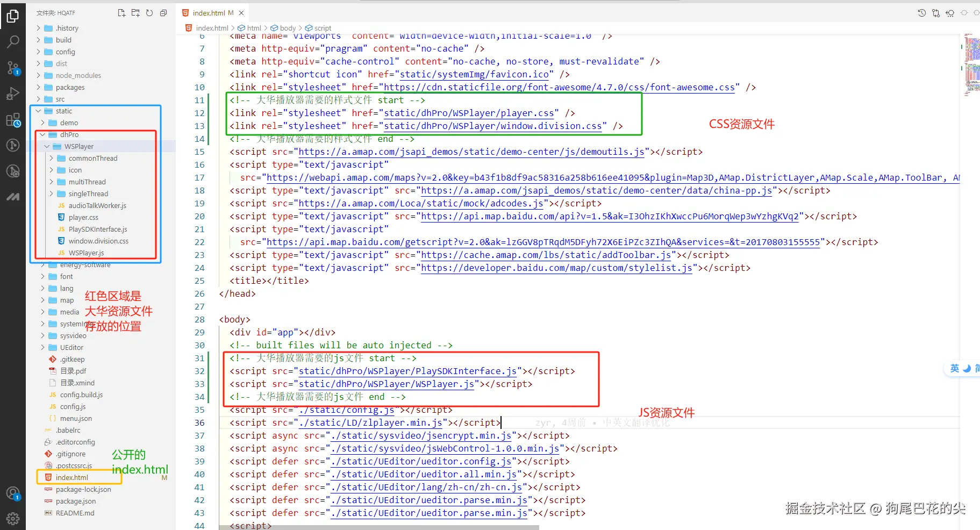
Task: Open the .gitkeep file
Action: click(72, 359)
